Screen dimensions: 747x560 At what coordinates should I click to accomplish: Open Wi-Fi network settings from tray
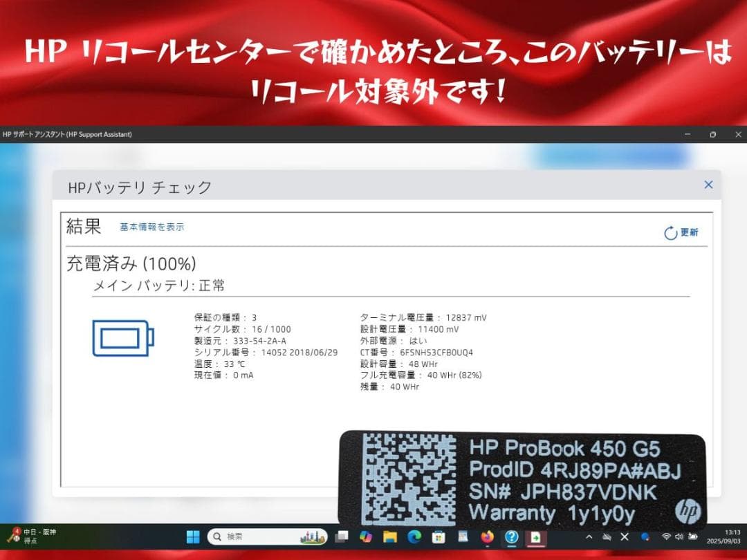pos(666,536)
